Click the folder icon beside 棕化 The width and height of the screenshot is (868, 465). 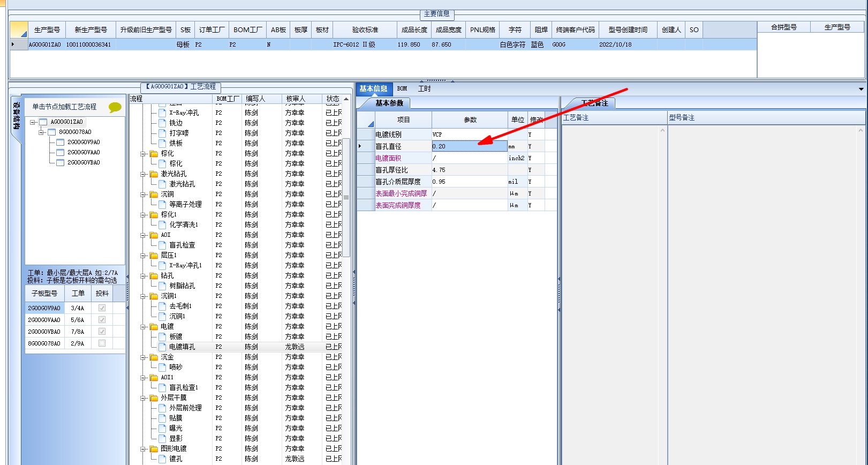click(154, 153)
